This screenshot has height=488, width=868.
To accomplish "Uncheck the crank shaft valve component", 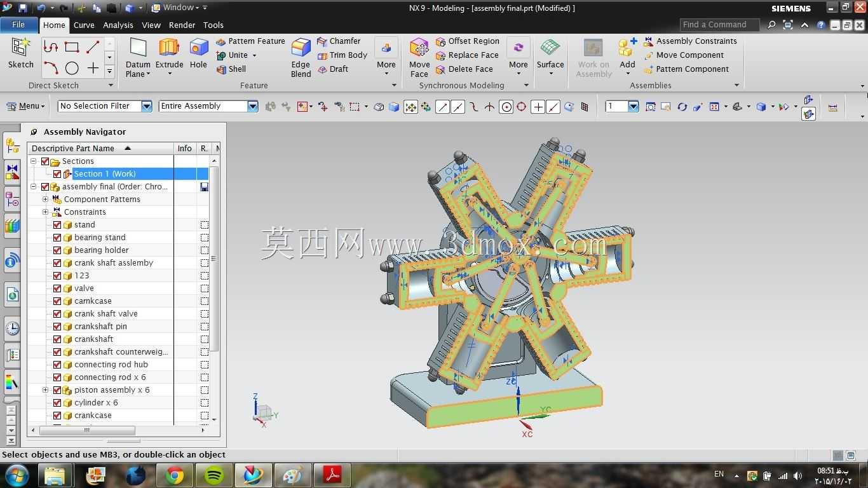I will 57,314.
